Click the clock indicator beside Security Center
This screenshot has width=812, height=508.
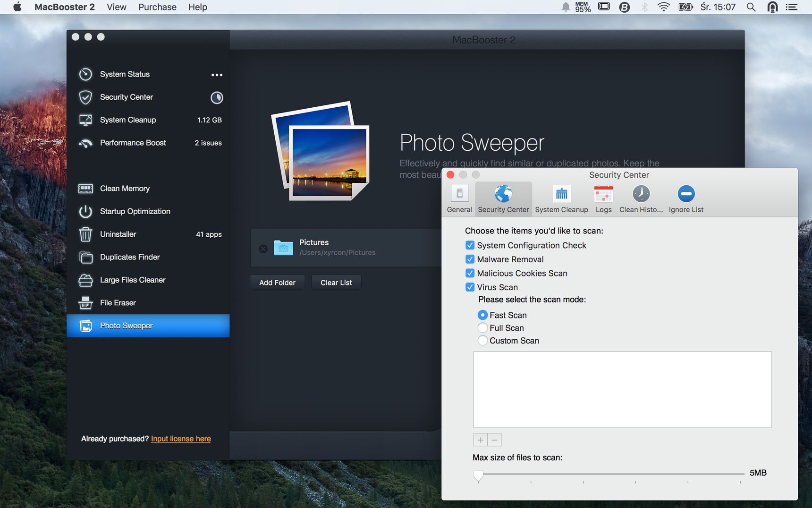(217, 98)
